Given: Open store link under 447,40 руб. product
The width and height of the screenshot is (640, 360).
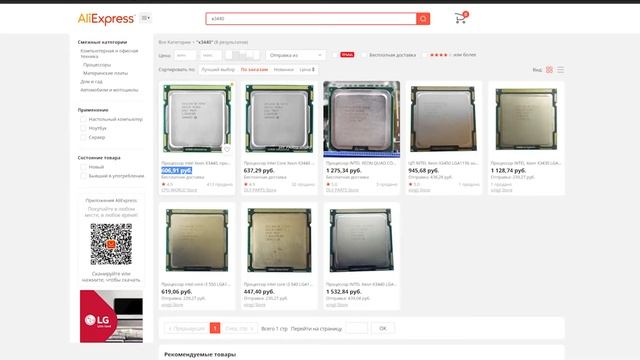Looking at the screenshot, I should [254, 305].
